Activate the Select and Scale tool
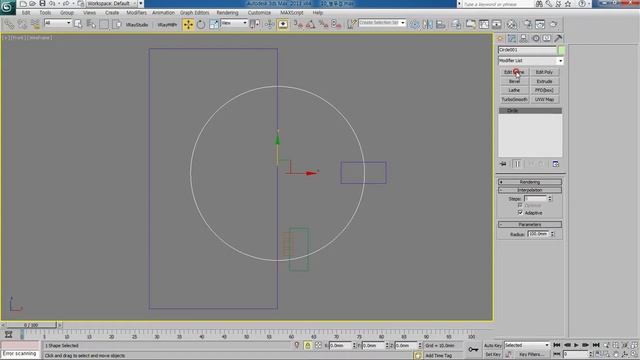Viewport: 640px width, 360px height. (214, 24)
